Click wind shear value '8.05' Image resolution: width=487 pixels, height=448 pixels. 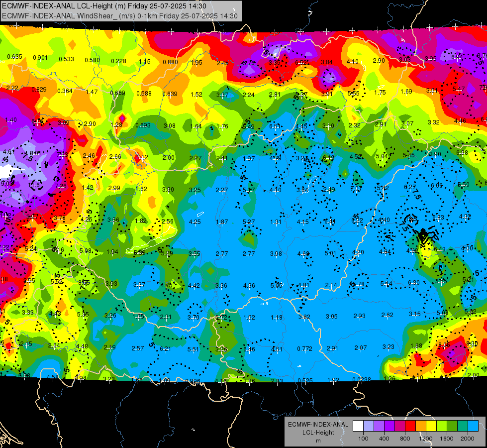coord(444,344)
